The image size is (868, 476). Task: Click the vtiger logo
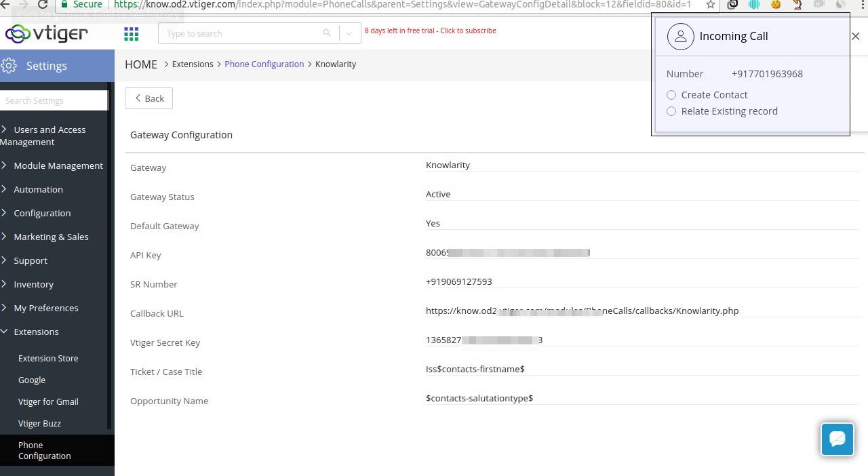coord(46,33)
